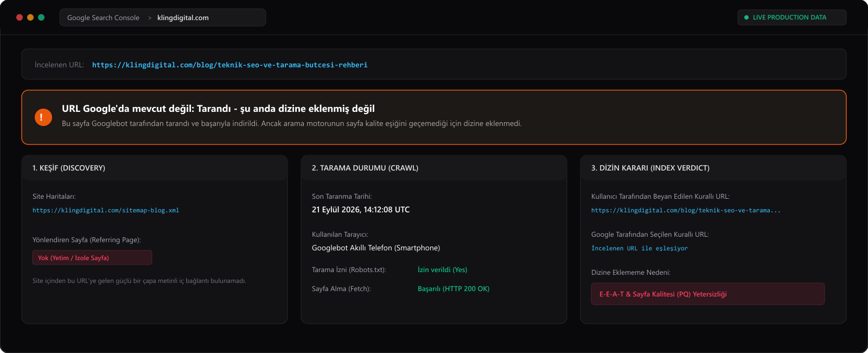Open the user-declared canonical URL link

click(x=686, y=210)
